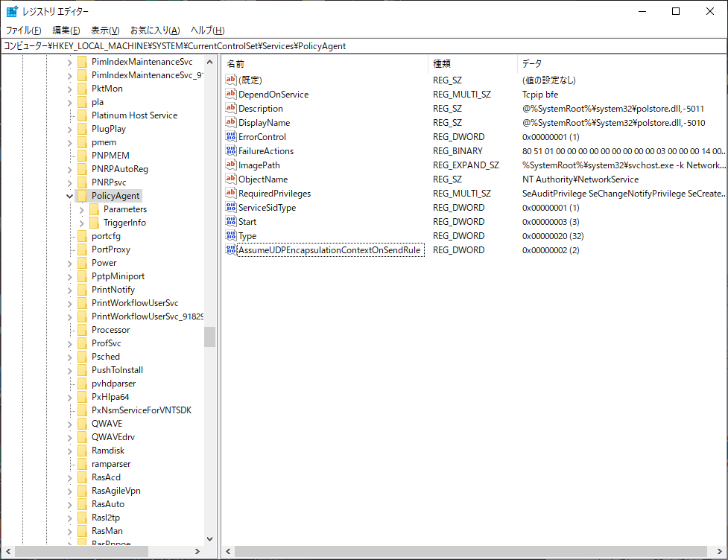The image size is (728, 560).
Task: Click the REG_BINARY type cell
Action: click(458, 150)
